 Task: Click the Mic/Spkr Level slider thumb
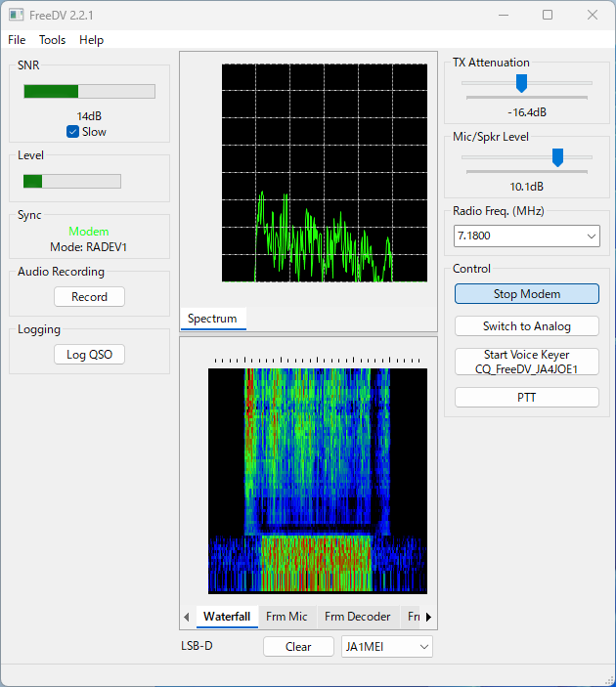click(557, 157)
